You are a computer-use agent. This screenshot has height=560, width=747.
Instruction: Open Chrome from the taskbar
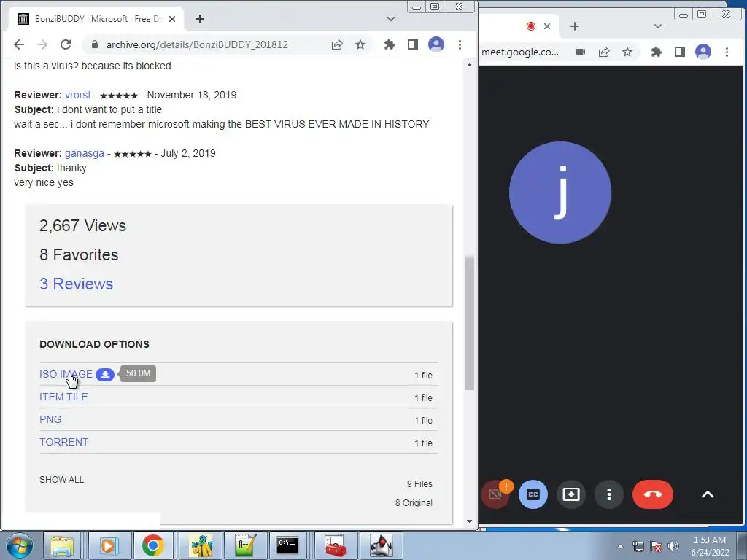pos(152,545)
